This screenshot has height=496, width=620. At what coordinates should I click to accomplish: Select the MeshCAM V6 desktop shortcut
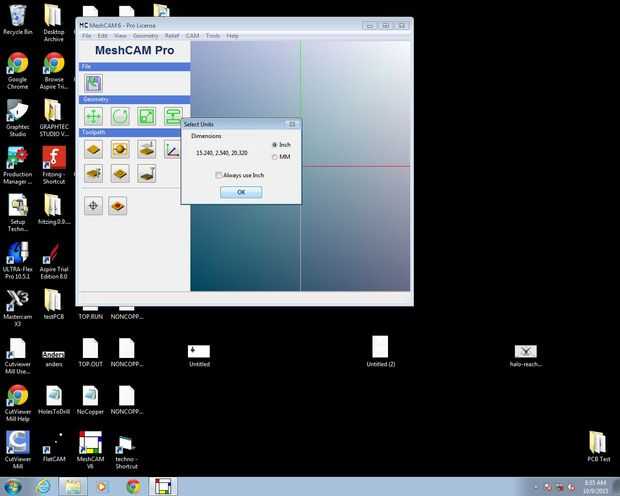[x=91, y=450]
